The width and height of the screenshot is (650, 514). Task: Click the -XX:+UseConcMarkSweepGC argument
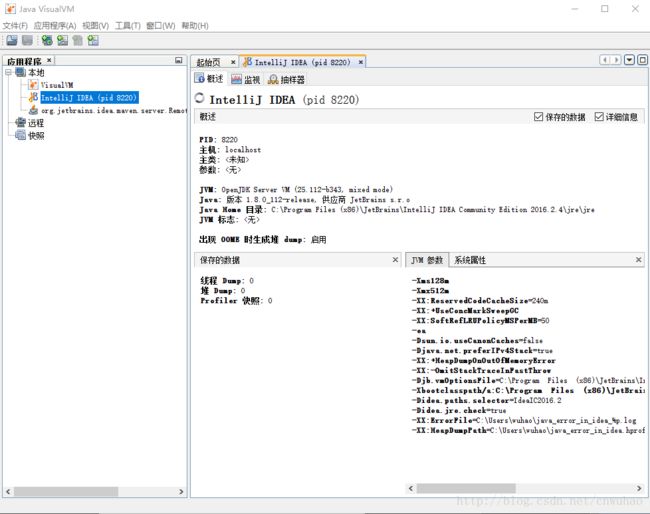pos(465,310)
